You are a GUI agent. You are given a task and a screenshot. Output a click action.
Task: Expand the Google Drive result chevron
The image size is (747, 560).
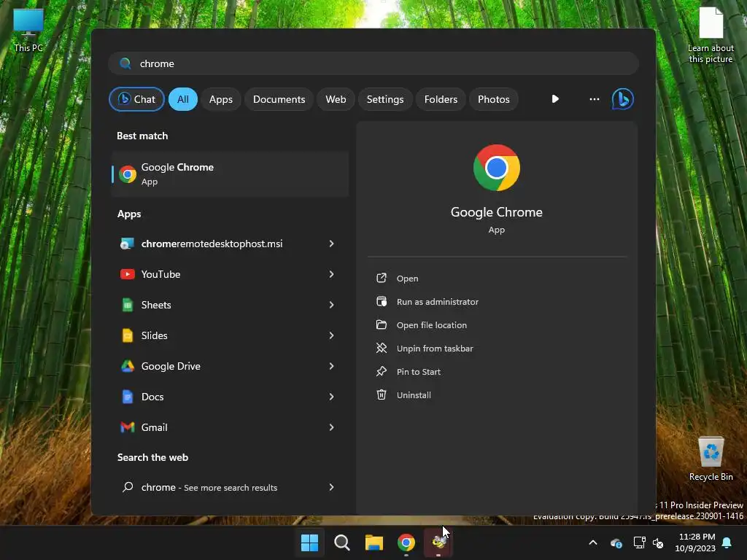(x=332, y=366)
